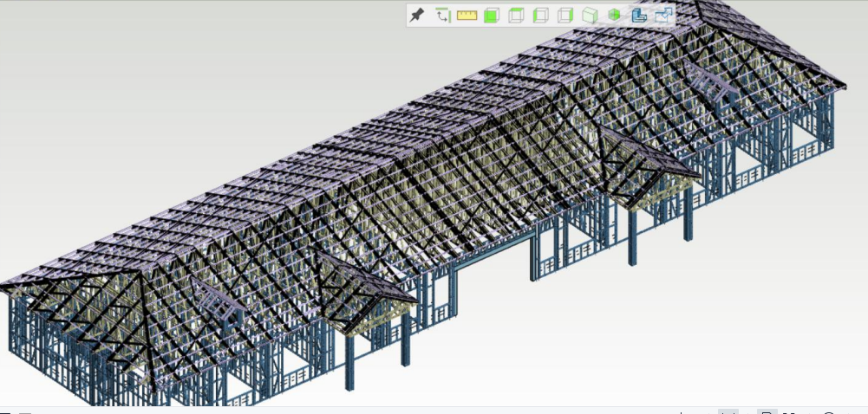The image size is (868, 414).
Task: Click the left post under center-left porch
Action: tap(350, 361)
